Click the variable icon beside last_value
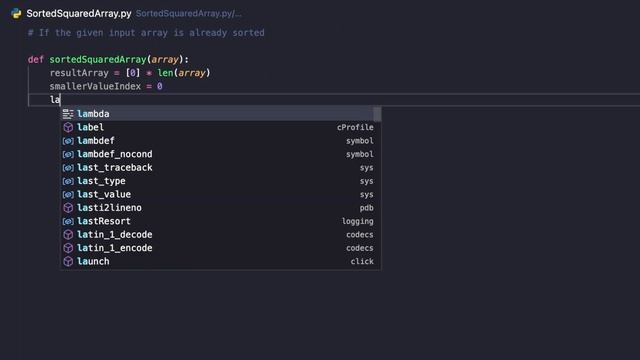 point(68,195)
